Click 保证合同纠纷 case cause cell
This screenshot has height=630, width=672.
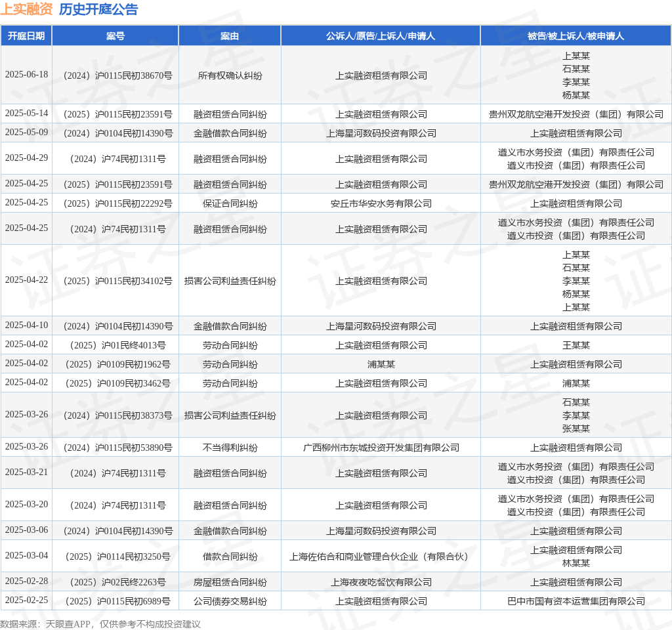tap(230, 203)
